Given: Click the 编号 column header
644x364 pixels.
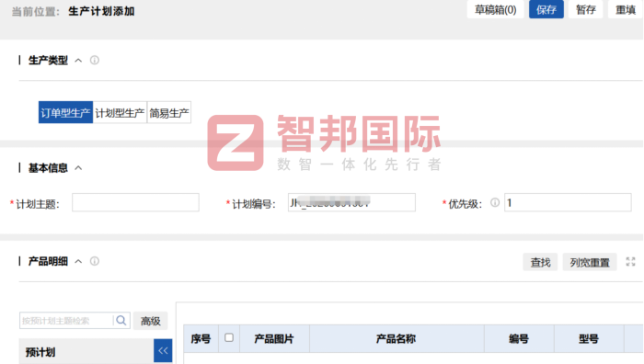Looking at the screenshot, I should point(519,338).
